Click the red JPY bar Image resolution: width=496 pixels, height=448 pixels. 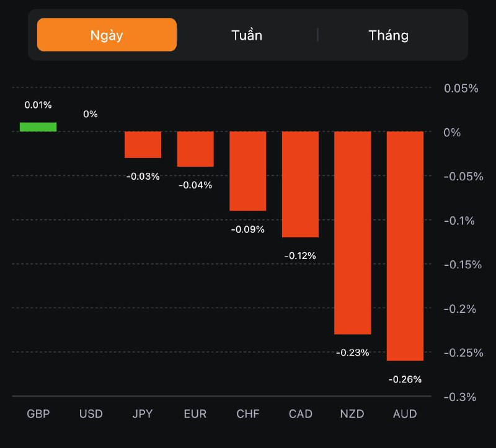coord(143,144)
